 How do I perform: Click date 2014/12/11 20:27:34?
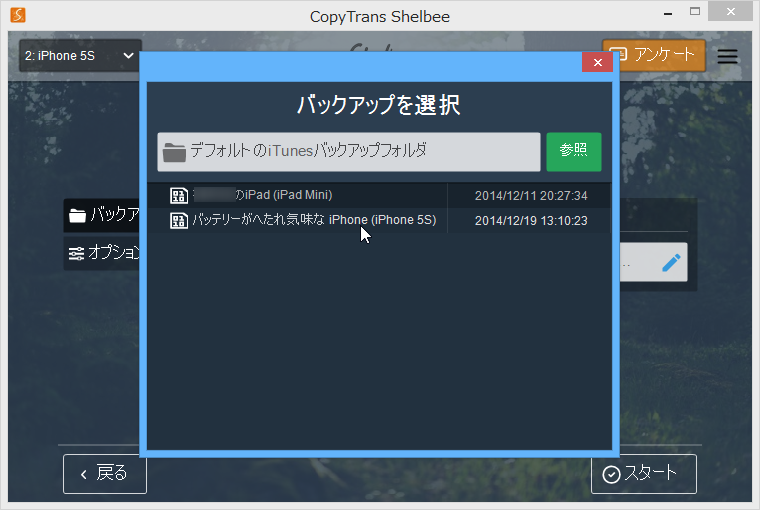(531, 196)
